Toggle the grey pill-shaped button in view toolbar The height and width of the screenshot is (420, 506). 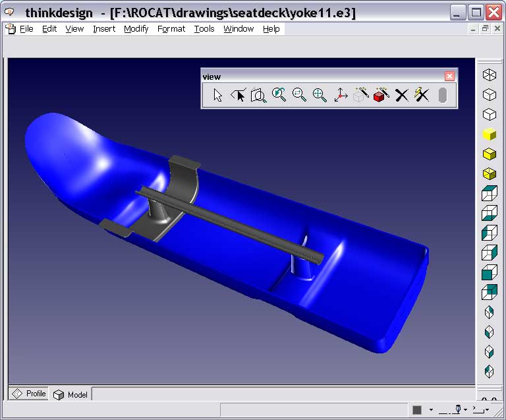pos(443,96)
